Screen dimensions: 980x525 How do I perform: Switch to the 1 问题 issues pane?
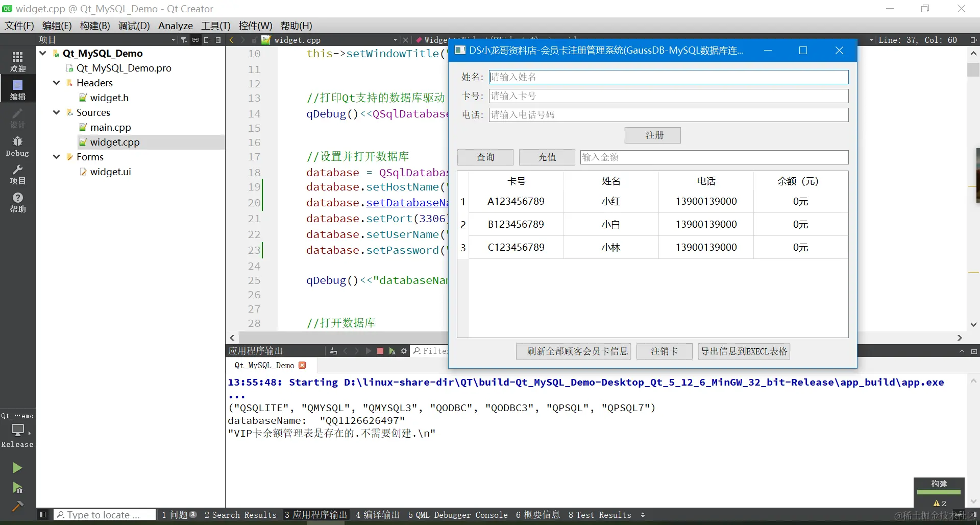[x=179, y=515]
